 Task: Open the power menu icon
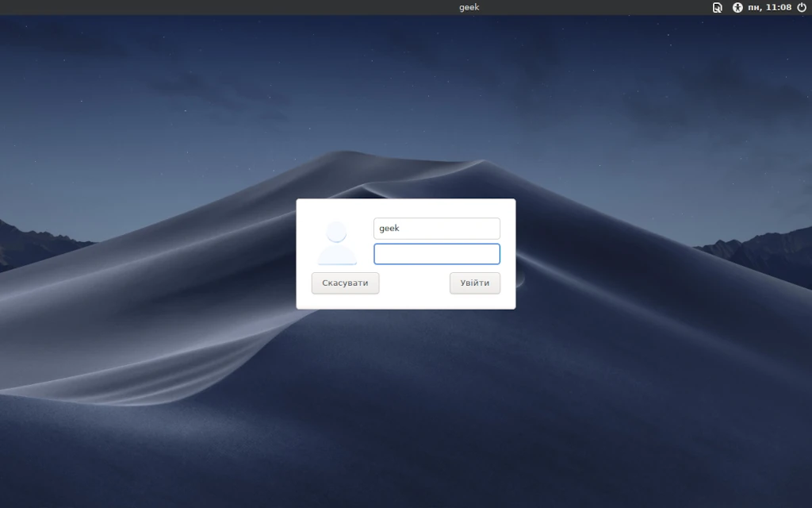(802, 7)
